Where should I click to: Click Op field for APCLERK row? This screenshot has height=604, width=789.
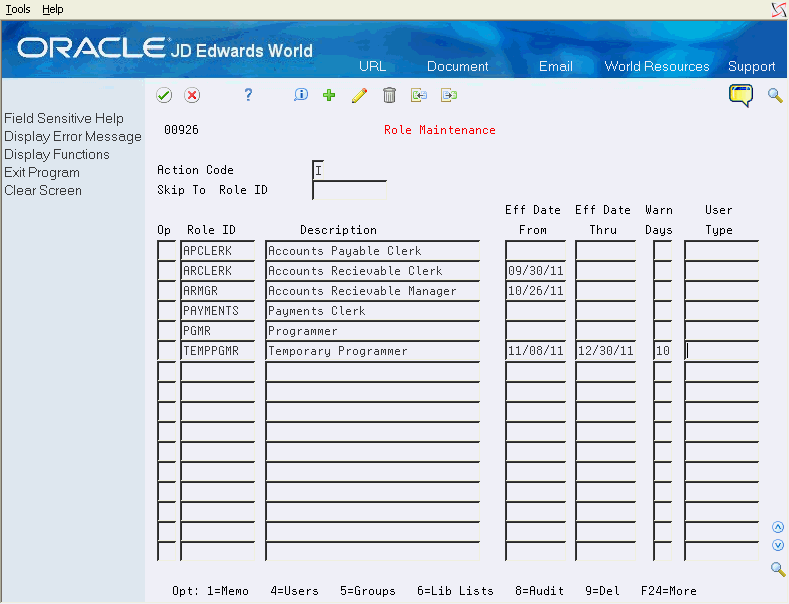tap(167, 251)
